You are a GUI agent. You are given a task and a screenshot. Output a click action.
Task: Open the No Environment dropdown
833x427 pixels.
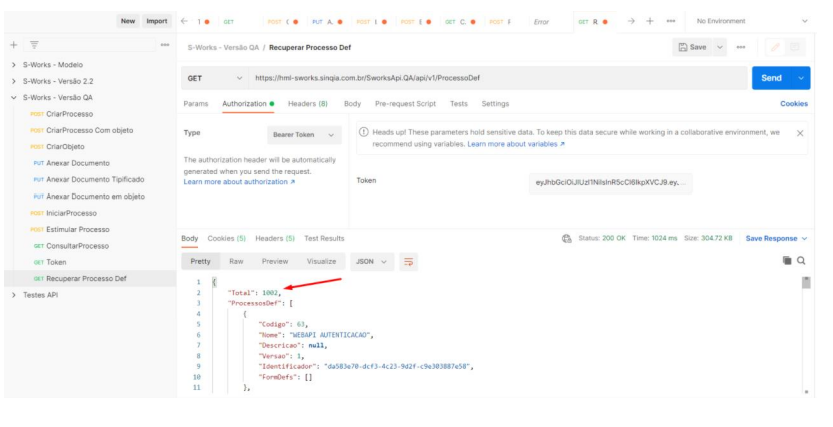pos(752,21)
